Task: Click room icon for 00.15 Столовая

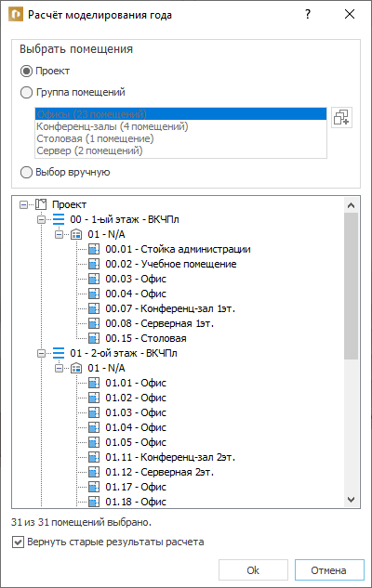Action: [x=94, y=338]
